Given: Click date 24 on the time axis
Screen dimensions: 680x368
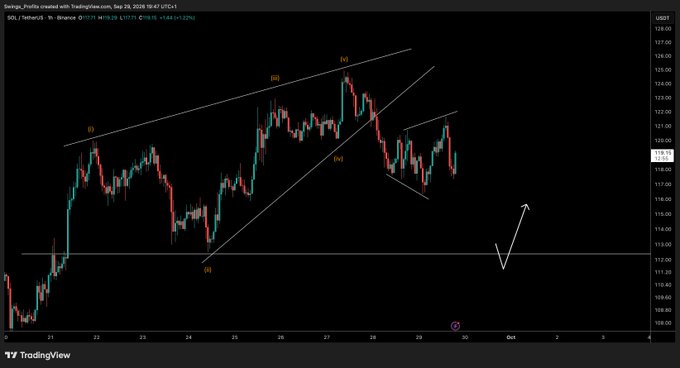Looking at the screenshot, I should pyautogui.click(x=189, y=337).
